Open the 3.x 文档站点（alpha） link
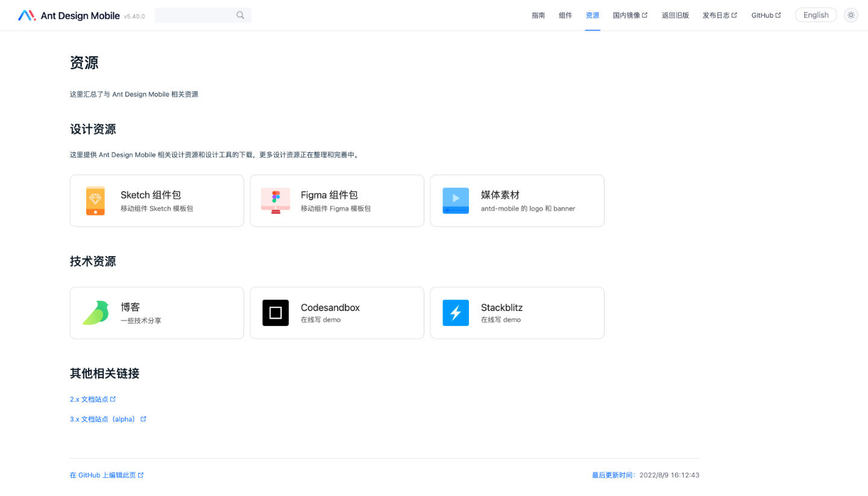The width and height of the screenshot is (868, 496). point(108,419)
